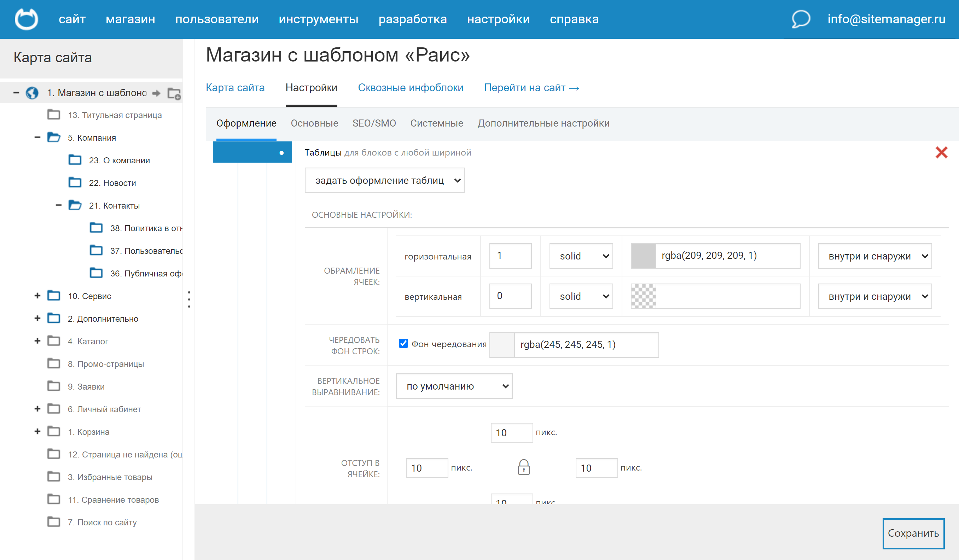959x560 pixels.
Task: Open the горизонтальная border style solid dropdown
Action: [x=581, y=256]
